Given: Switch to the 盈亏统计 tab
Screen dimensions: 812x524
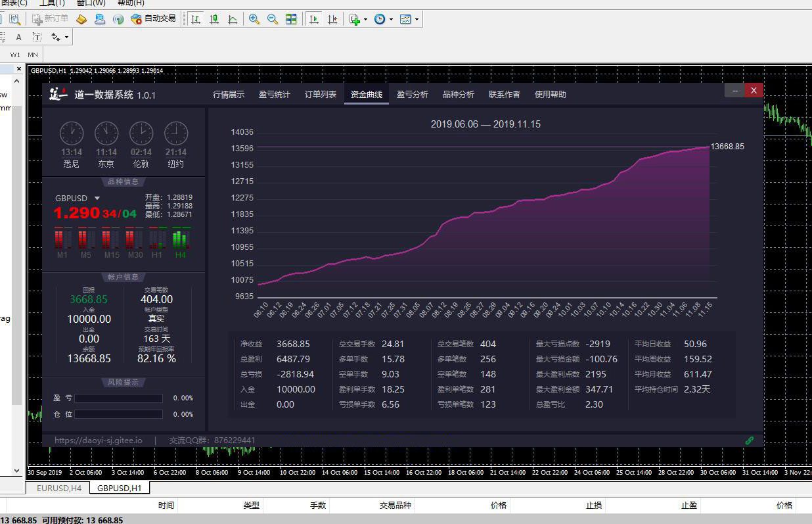Looking at the screenshot, I should (274, 95).
